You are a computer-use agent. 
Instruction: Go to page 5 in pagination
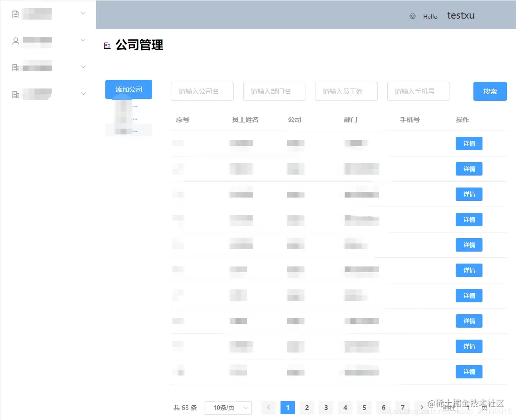[x=364, y=408]
